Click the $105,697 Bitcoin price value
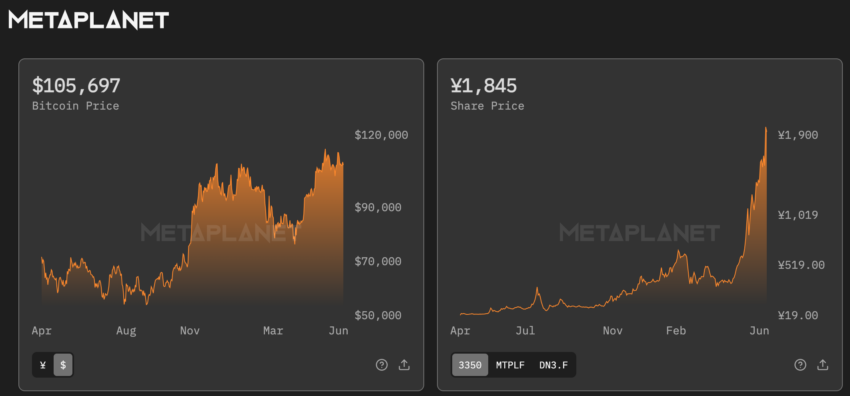850x396 pixels. [76, 86]
